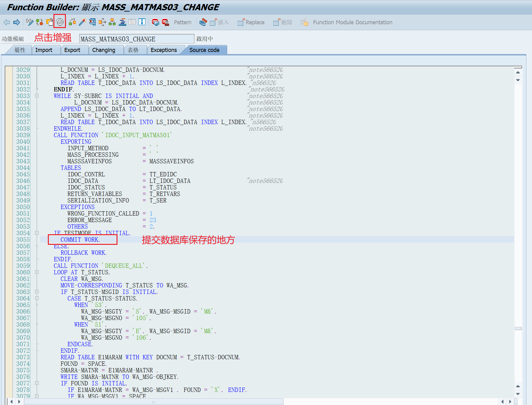Click the MASS_MATMAS03_CHANGE name field
Screen dimensions: 532x405
tap(137, 39)
